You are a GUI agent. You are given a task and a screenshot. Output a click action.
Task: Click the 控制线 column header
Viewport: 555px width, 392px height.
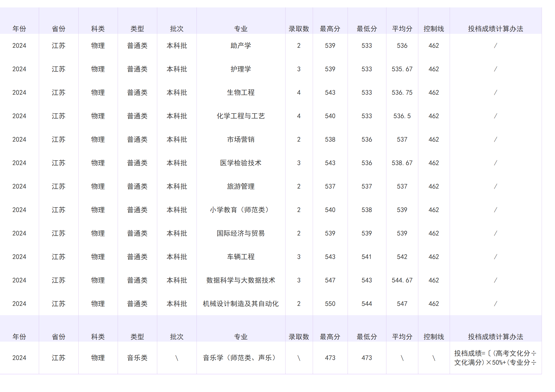point(434,29)
